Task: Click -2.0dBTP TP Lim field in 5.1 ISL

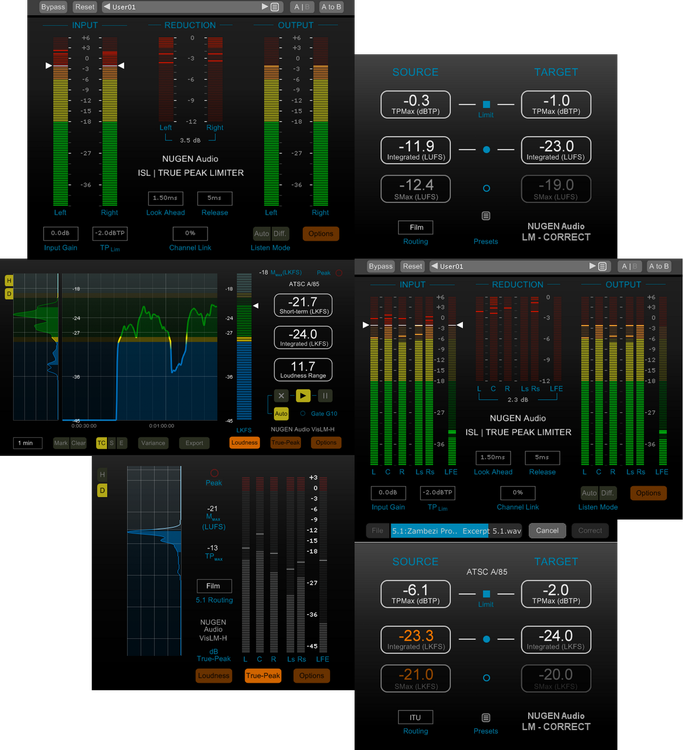Action: 437,493
